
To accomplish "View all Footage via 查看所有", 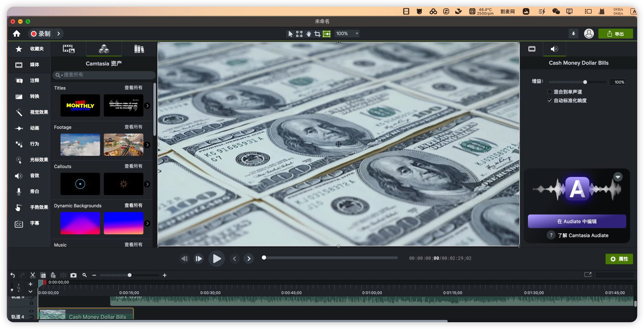I will pos(133,127).
